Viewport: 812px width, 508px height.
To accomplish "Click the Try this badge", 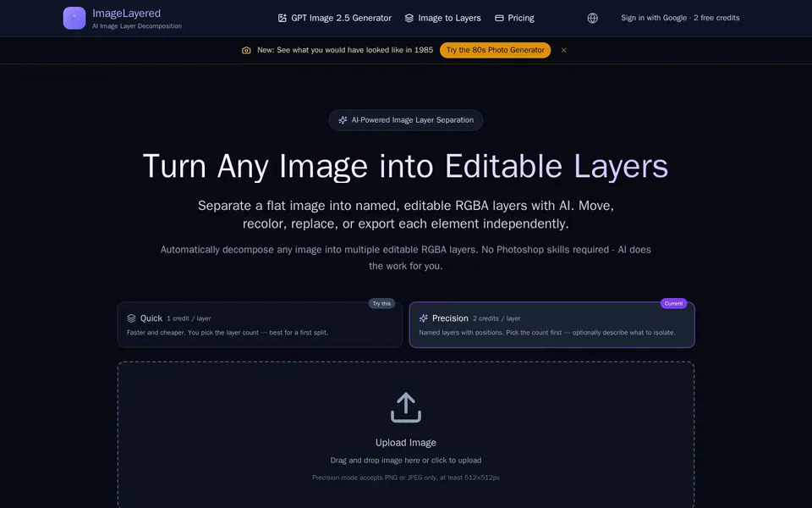I will click(381, 303).
